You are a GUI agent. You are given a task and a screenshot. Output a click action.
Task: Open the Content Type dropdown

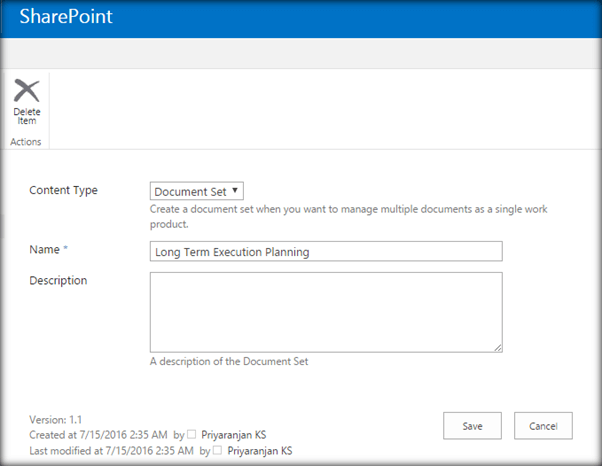click(197, 191)
